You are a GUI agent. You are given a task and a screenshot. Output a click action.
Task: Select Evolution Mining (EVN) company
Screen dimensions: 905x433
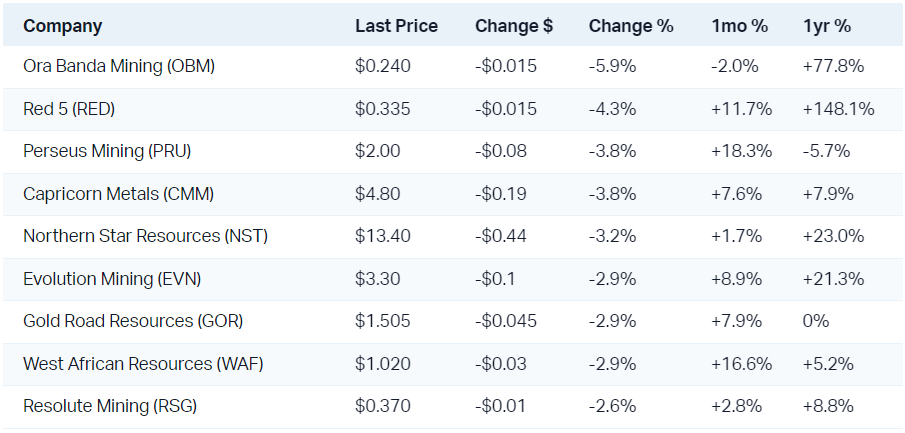(x=115, y=279)
